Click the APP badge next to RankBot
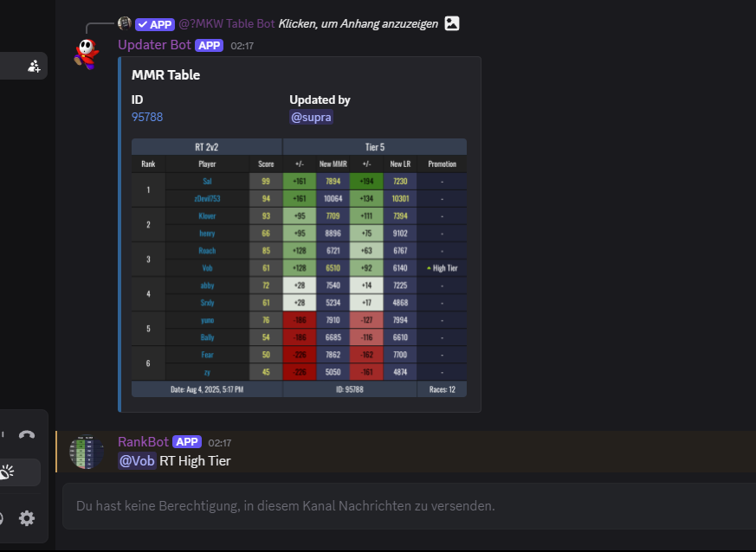Viewport: 756px width, 552px height. pos(187,442)
